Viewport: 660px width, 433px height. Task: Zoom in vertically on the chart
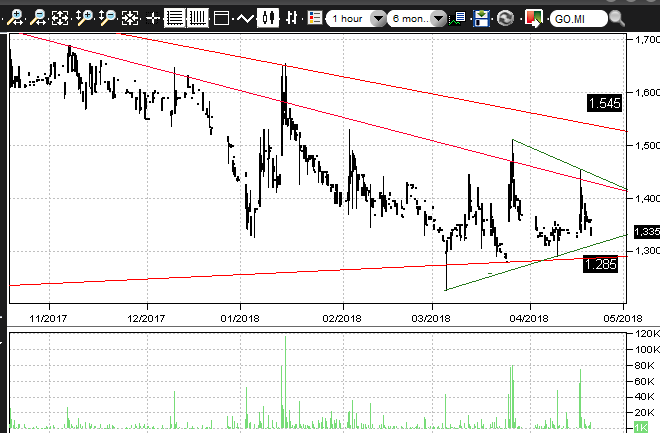pos(84,18)
